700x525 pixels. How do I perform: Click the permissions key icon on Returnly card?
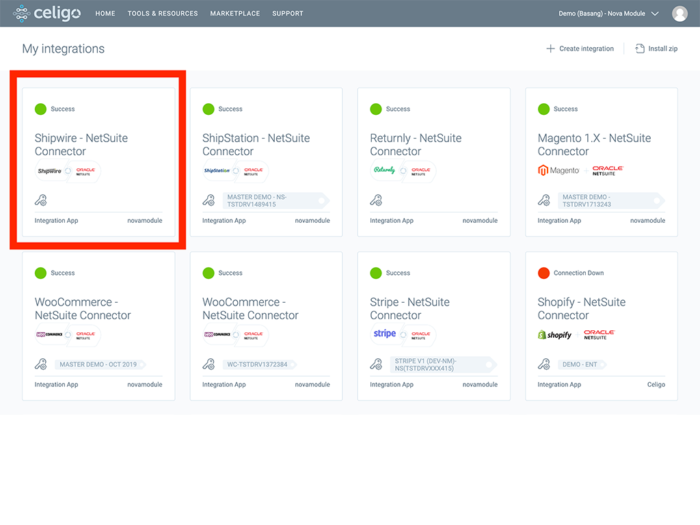(x=376, y=200)
